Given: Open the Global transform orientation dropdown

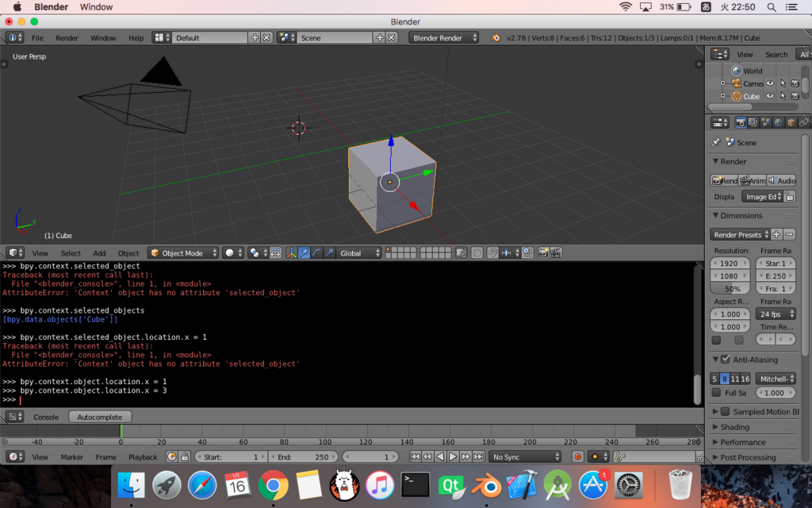Looking at the screenshot, I should pos(360,253).
